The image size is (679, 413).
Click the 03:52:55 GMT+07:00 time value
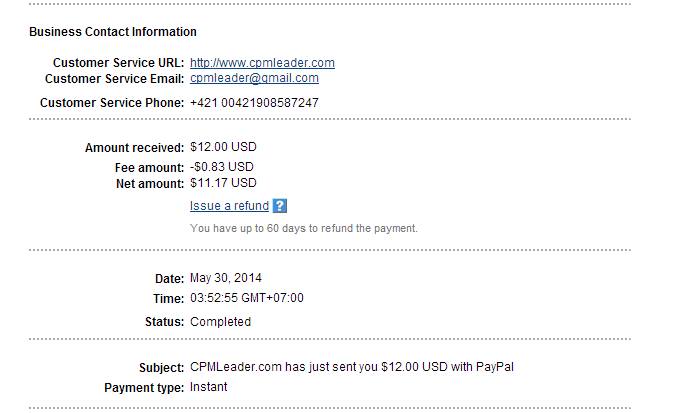tap(247, 298)
